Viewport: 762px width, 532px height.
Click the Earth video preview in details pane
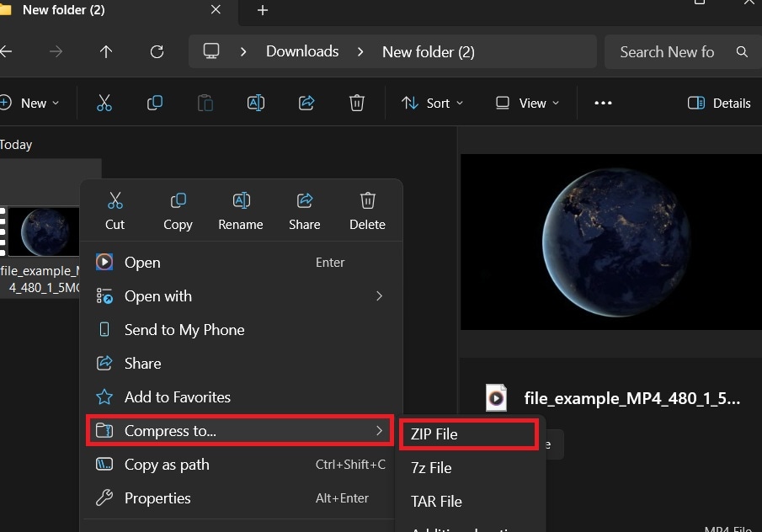tap(611, 242)
